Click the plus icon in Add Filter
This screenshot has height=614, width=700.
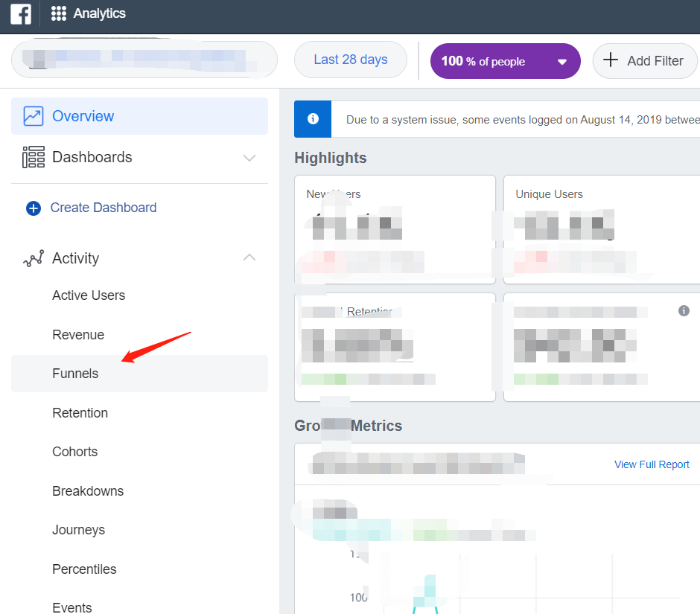611,60
